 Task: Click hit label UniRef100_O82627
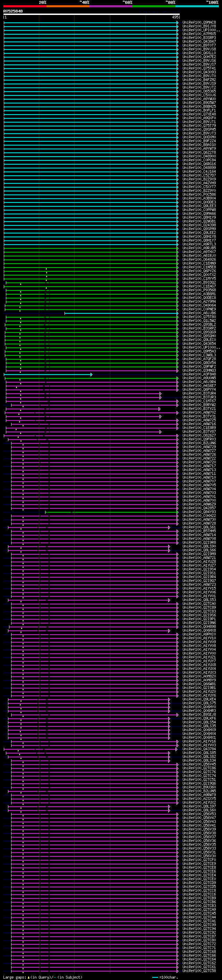[x=199, y=435]
